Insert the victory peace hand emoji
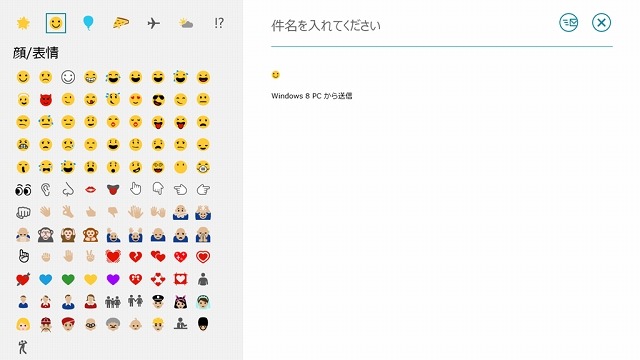 (x=91, y=256)
